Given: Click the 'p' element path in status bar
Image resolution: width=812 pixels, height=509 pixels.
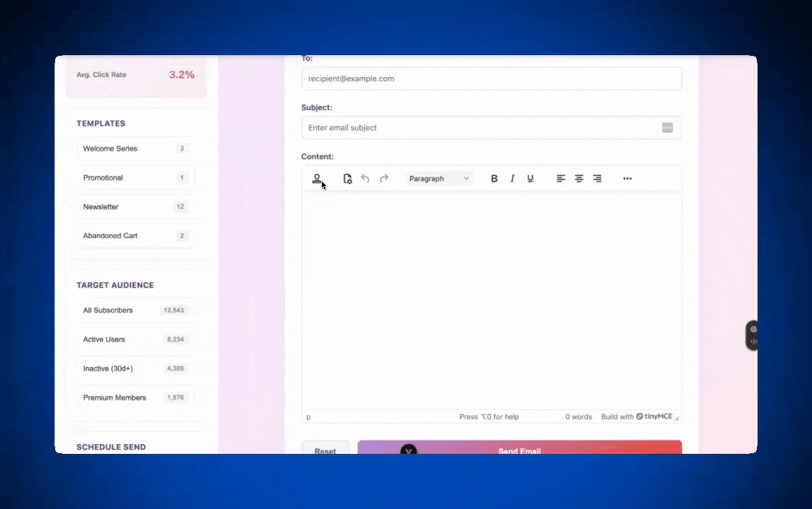Looking at the screenshot, I should pyautogui.click(x=308, y=417).
